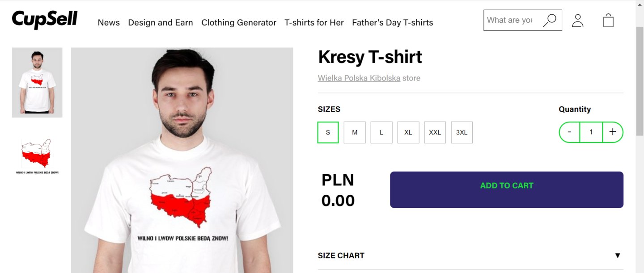This screenshot has height=273, width=644.
Task: Expand the Size Chart section arrow
Action: 618,256
